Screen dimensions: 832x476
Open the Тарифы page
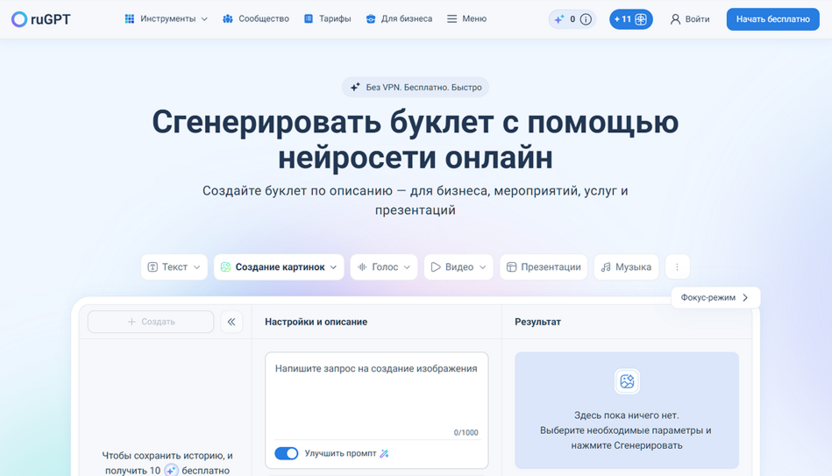point(327,19)
